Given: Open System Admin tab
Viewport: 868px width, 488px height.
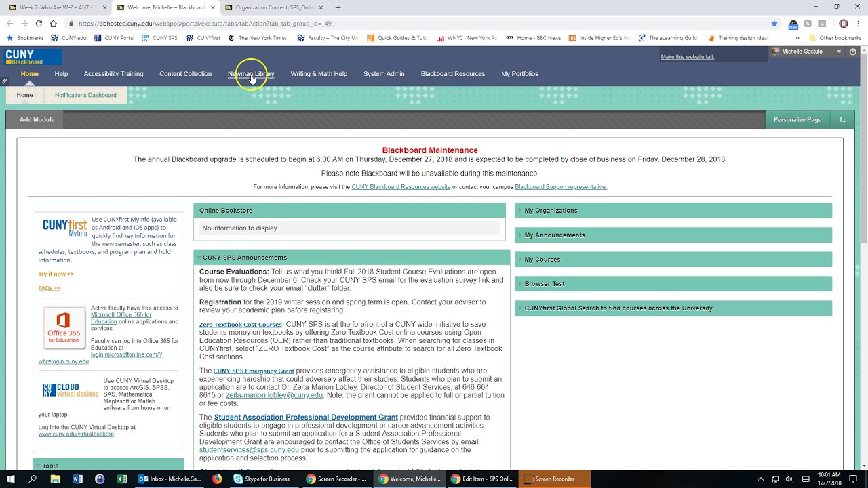Looking at the screenshot, I should [x=384, y=74].
